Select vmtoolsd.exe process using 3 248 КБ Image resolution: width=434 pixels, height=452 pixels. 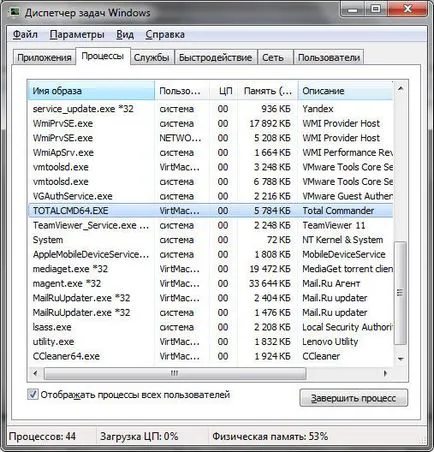pos(210,167)
